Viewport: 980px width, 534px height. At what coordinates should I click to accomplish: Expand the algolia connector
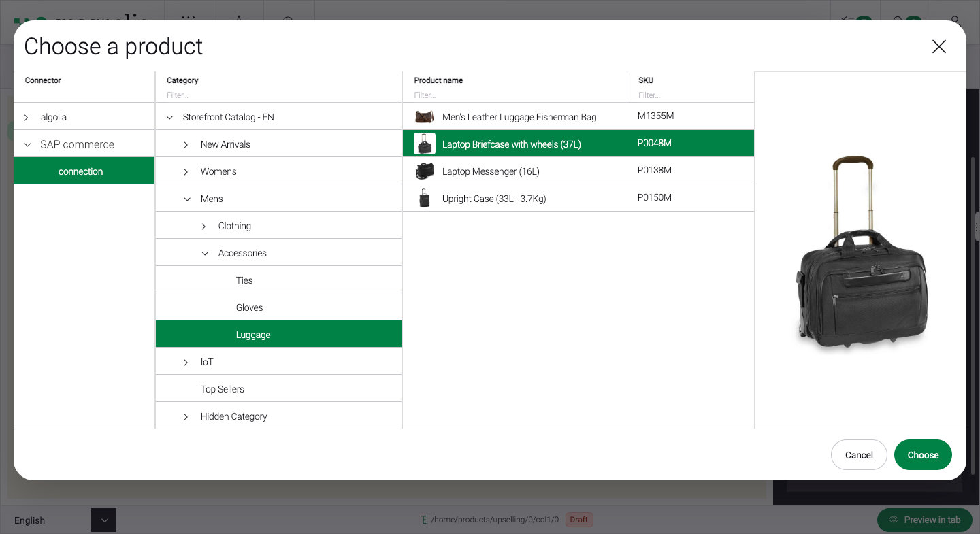coord(27,117)
